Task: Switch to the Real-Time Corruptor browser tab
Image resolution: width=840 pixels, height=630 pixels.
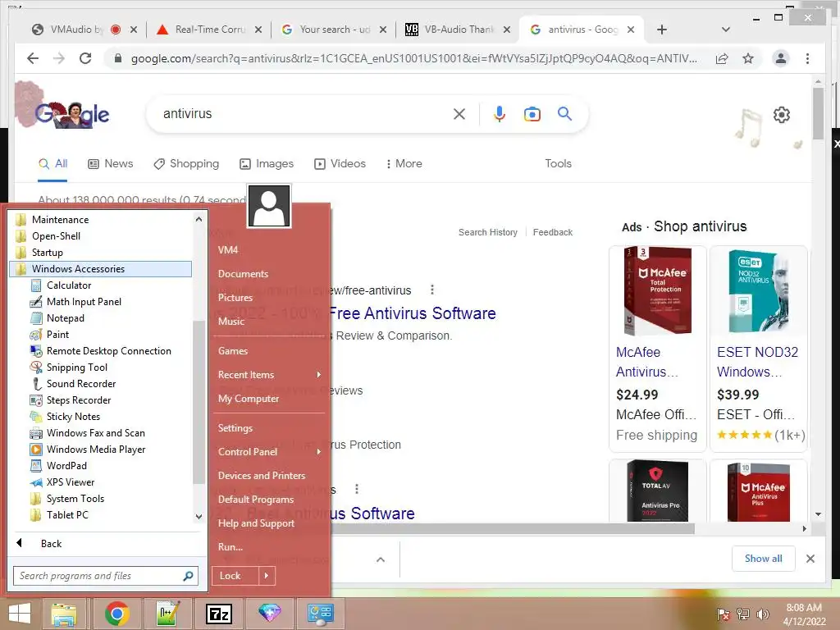Action: [209, 30]
